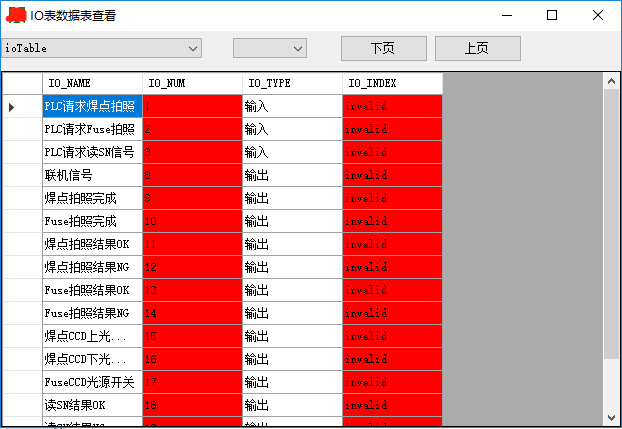Viewport: 622px width, 429px height.
Task: Click invalid cell in FuseCCD光源开关 row
Action: coord(392,383)
